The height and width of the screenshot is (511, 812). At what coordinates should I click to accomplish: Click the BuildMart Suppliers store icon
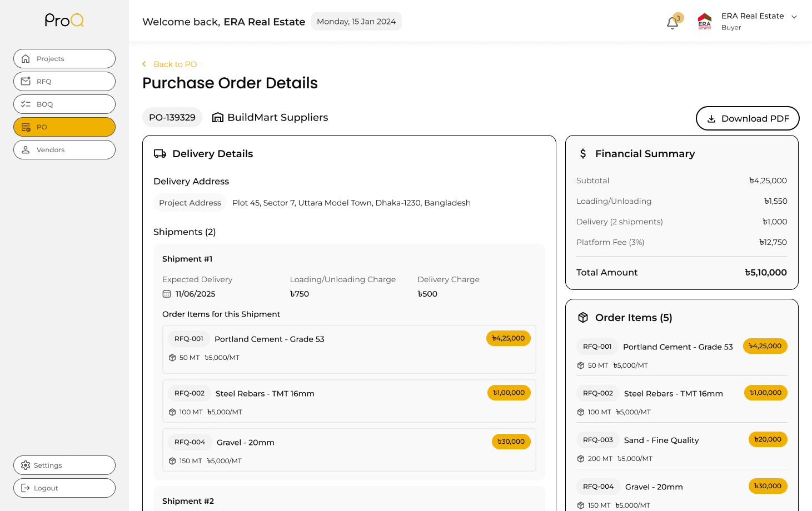[x=218, y=118]
